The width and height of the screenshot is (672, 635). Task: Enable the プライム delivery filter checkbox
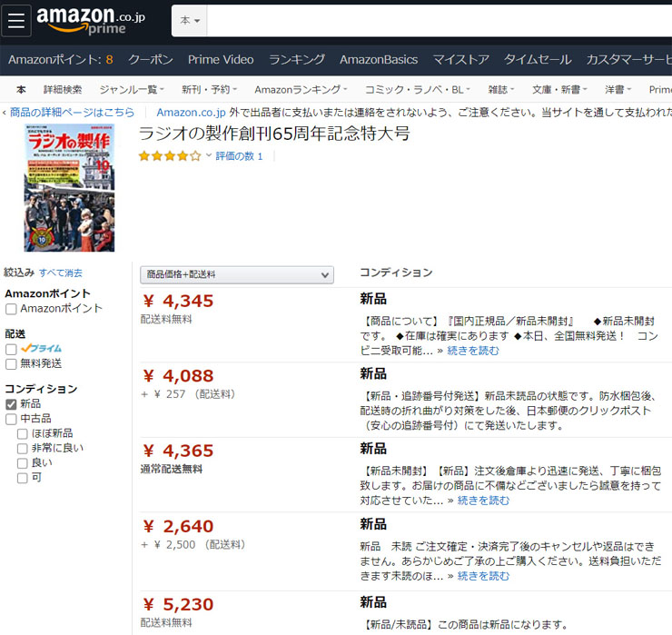pyautogui.click(x=11, y=349)
